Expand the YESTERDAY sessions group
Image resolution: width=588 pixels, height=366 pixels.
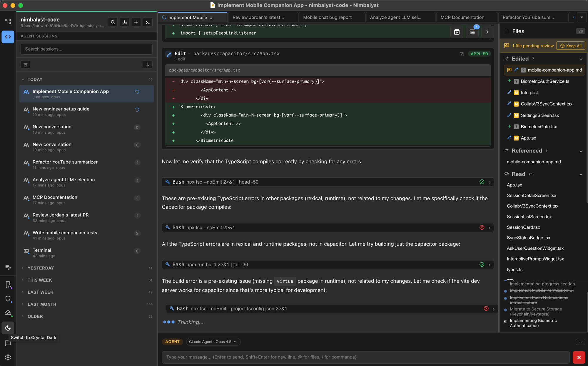(23, 268)
